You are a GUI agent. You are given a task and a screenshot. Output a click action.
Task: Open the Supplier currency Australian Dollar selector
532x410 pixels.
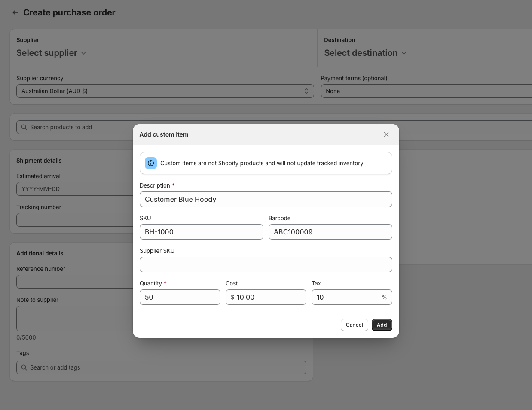pyautogui.click(x=165, y=91)
